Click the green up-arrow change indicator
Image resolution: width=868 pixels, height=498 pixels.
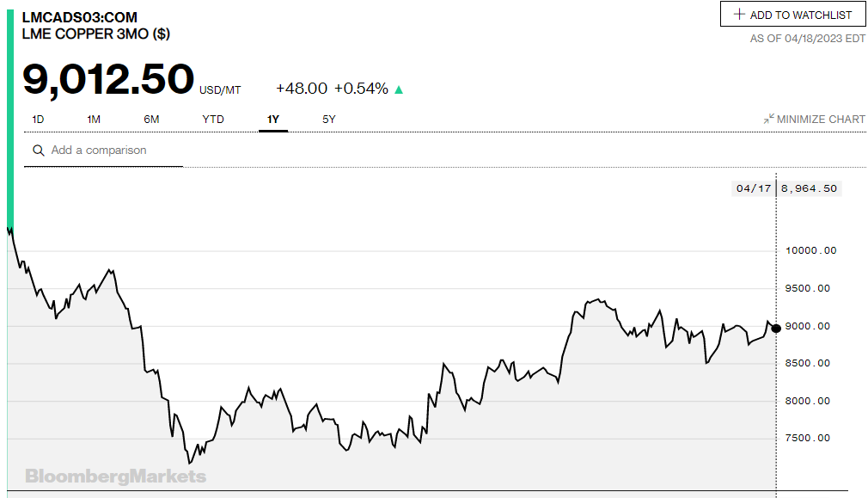(x=398, y=87)
